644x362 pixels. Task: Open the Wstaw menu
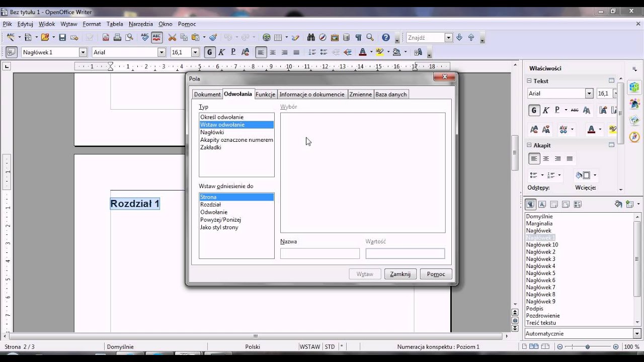click(x=69, y=24)
